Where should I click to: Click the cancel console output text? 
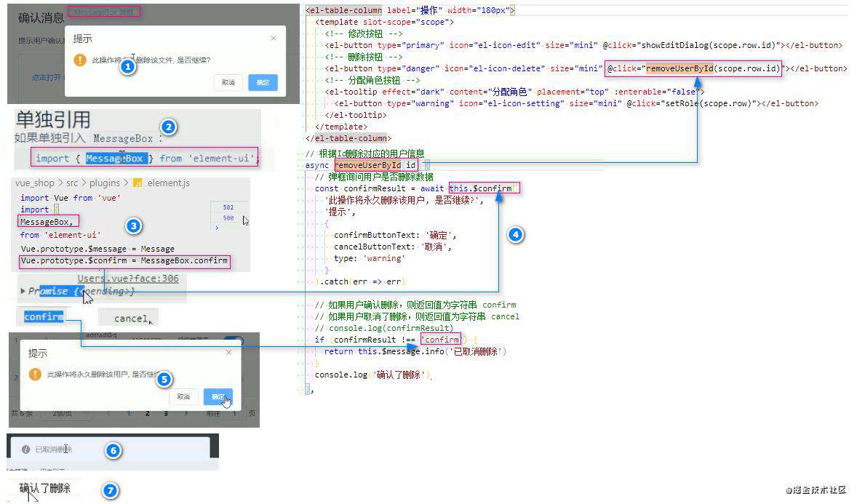(x=131, y=318)
